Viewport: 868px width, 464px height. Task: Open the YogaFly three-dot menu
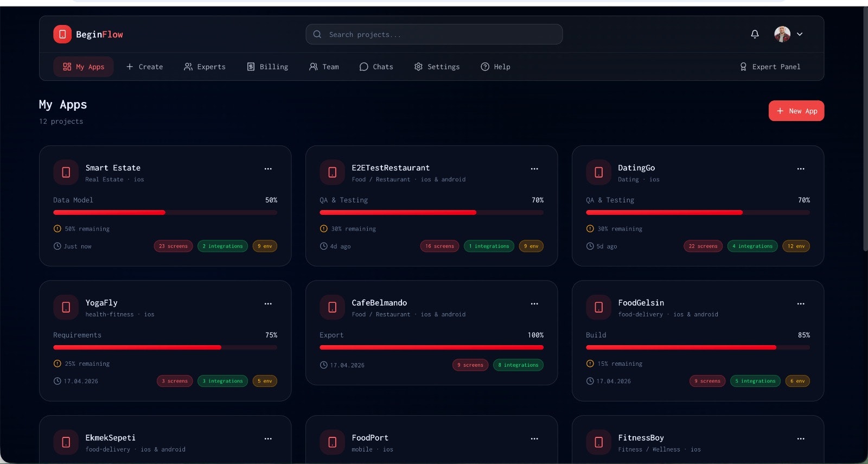[268, 304]
